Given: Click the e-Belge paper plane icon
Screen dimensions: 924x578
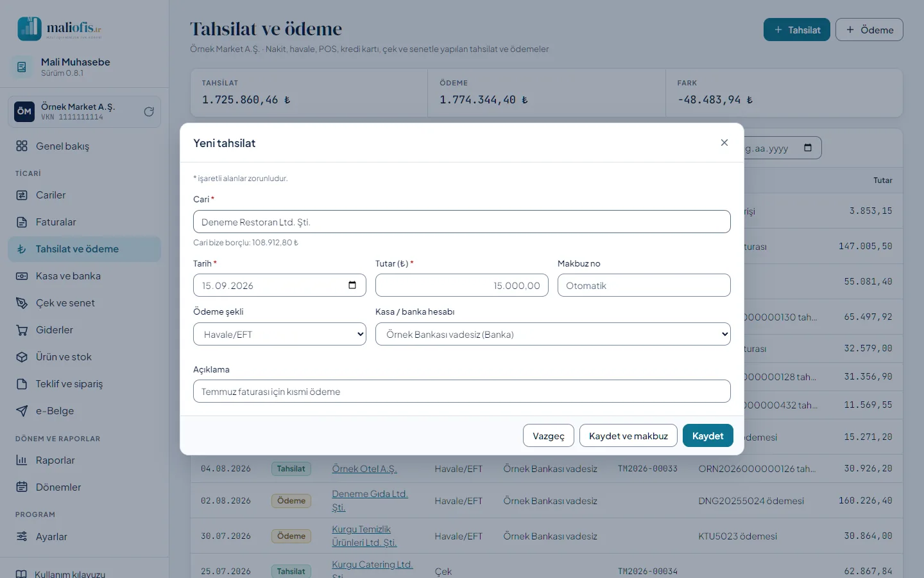Looking at the screenshot, I should [x=22, y=411].
